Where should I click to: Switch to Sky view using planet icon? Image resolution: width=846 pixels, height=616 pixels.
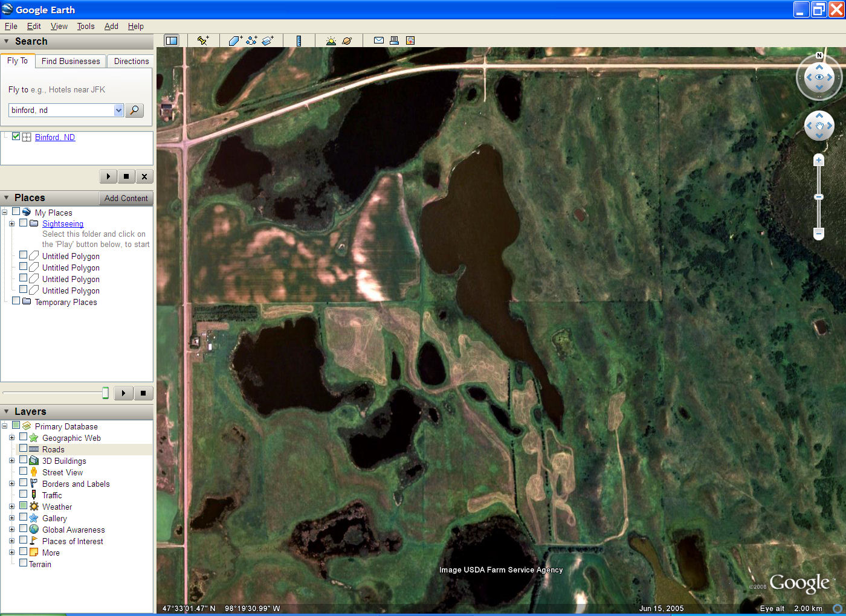pos(347,40)
